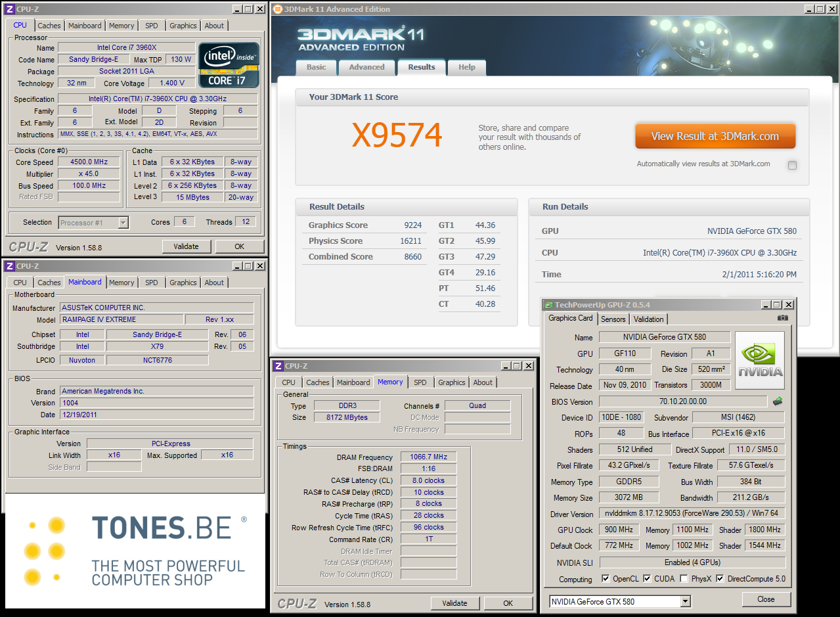This screenshot has height=617, width=840.
Task: Select Memory tab in Mainboard CPU-Z window
Action: [x=122, y=283]
